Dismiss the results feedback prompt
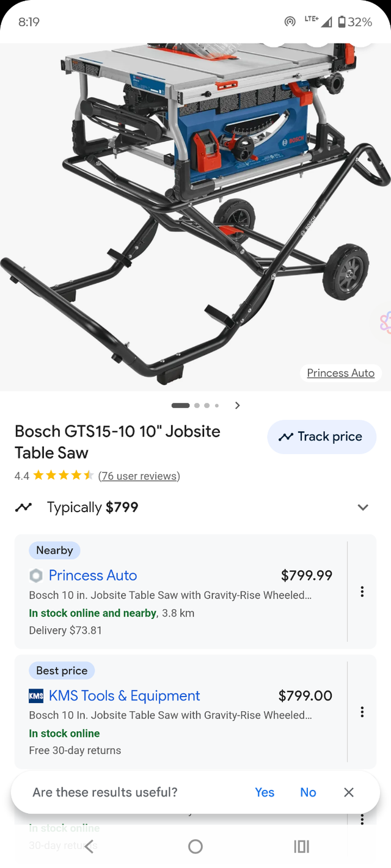Viewport: 391px width, 868px height. 349,792
